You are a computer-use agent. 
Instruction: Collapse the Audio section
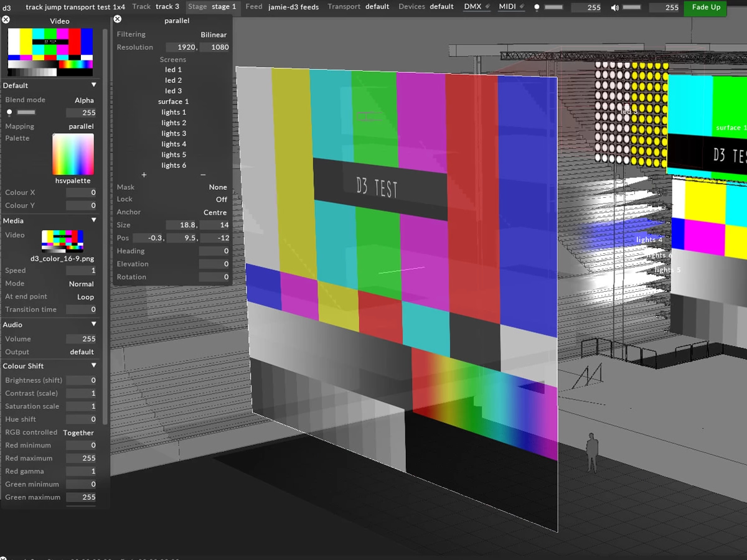point(94,324)
